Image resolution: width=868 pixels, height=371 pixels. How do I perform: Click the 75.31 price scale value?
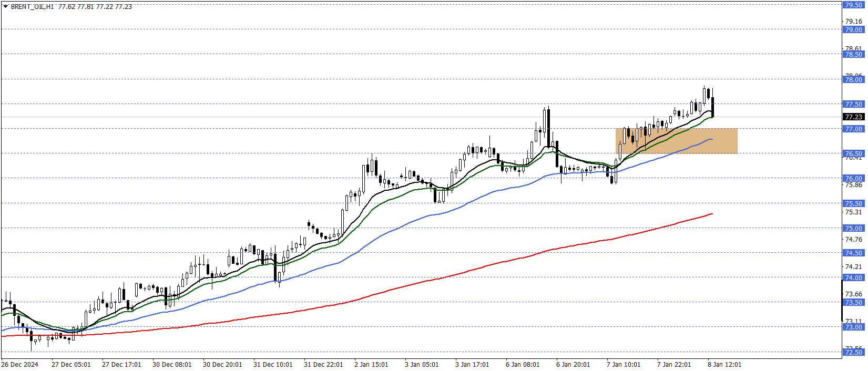(853, 212)
